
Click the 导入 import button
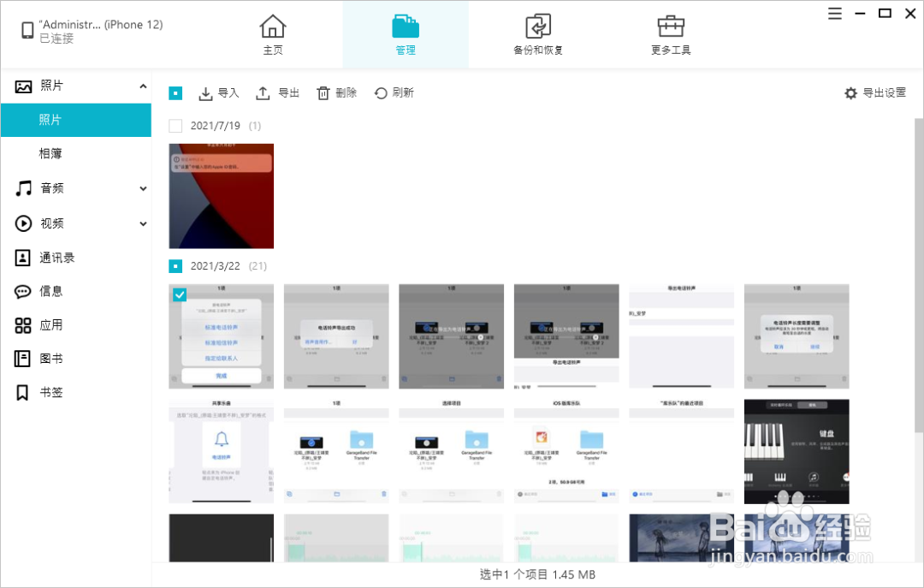pos(219,93)
